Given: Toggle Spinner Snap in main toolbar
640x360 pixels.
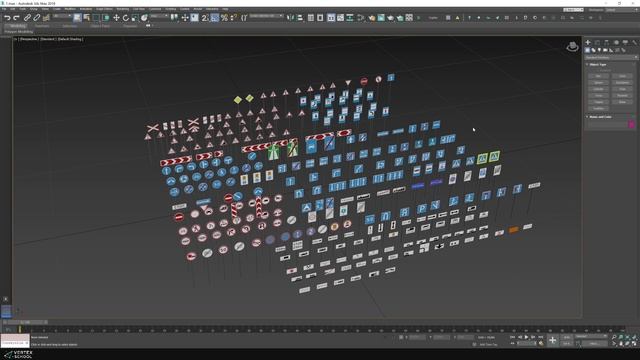Looking at the screenshot, I should (x=233, y=18).
